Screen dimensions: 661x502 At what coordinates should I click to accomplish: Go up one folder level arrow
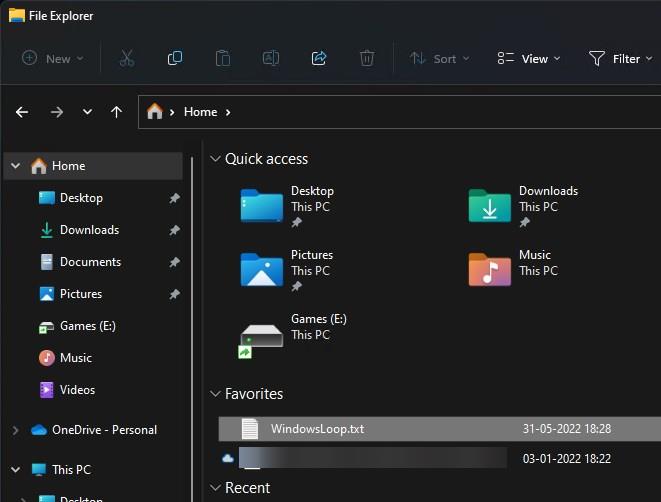click(116, 112)
